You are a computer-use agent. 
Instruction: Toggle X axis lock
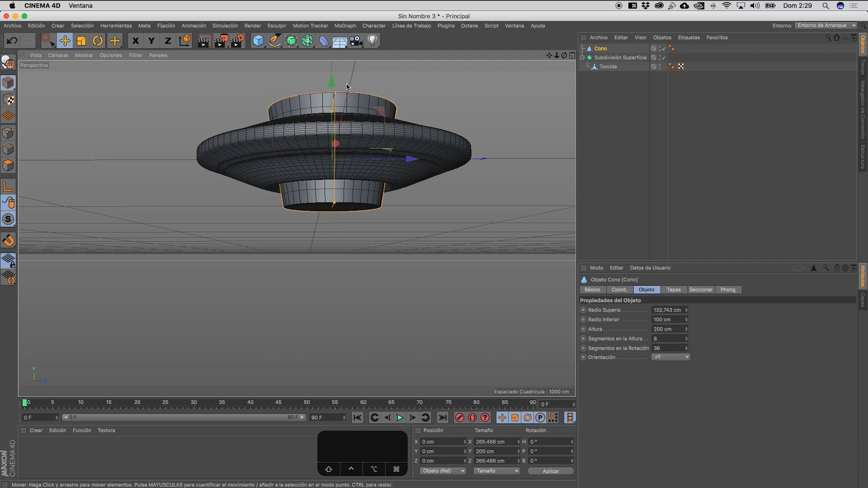[135, 41]
